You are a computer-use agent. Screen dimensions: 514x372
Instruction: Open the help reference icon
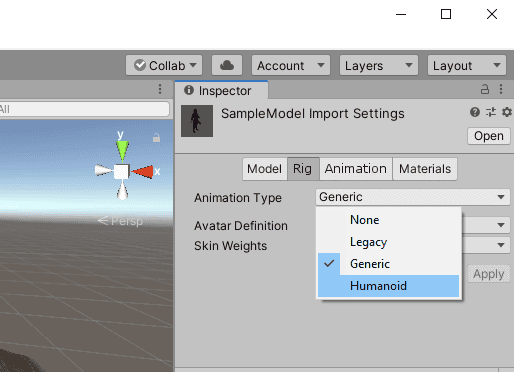[475, 112]
